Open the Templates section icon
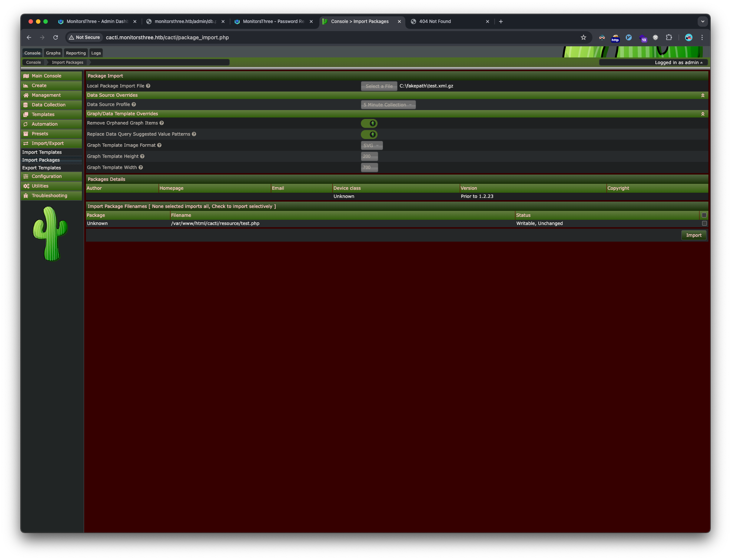The width and height of the screenshot is (731, 560). 26,114
